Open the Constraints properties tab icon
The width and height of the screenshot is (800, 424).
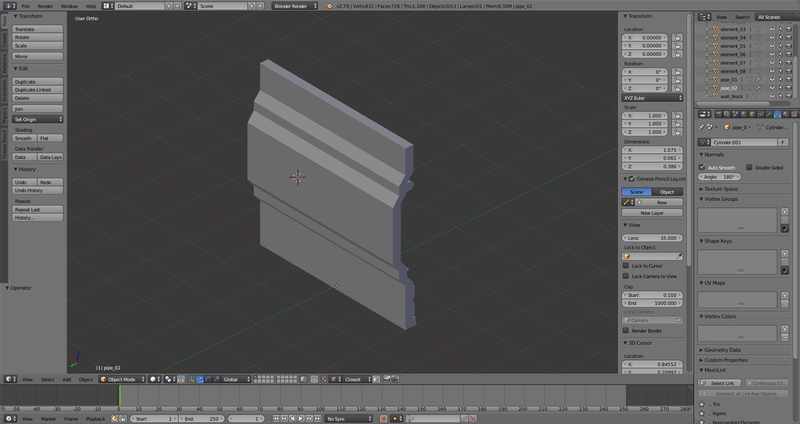761,114
